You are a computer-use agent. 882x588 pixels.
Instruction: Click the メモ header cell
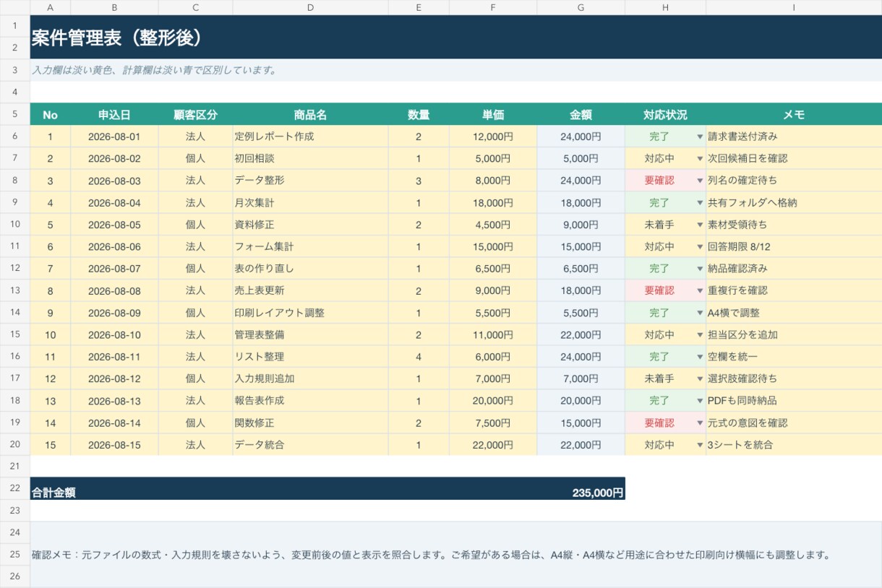tap(794, 114)
